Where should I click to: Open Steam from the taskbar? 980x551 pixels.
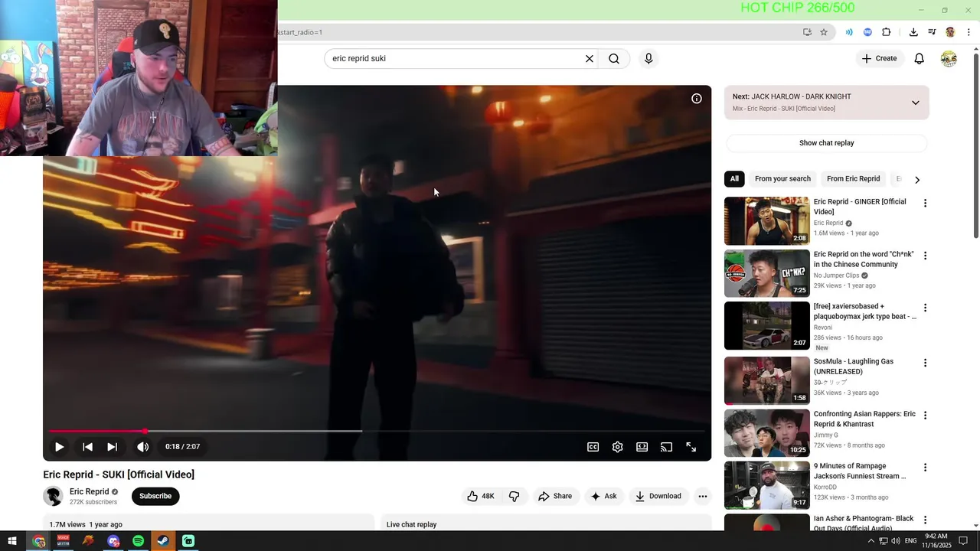[163, 541]
